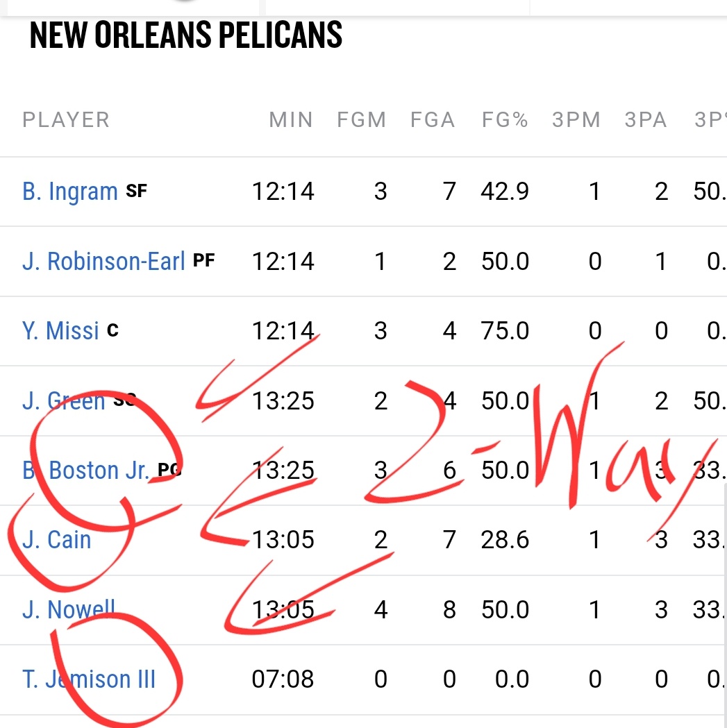Select the FGA column header
The height and width of the screenshot is (728, 727).
coord(432,120)
